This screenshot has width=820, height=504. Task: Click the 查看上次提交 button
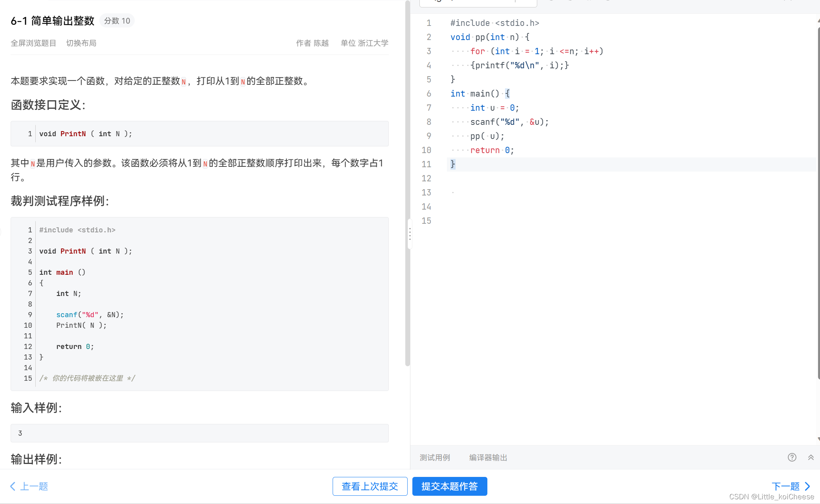click(370, 486)
